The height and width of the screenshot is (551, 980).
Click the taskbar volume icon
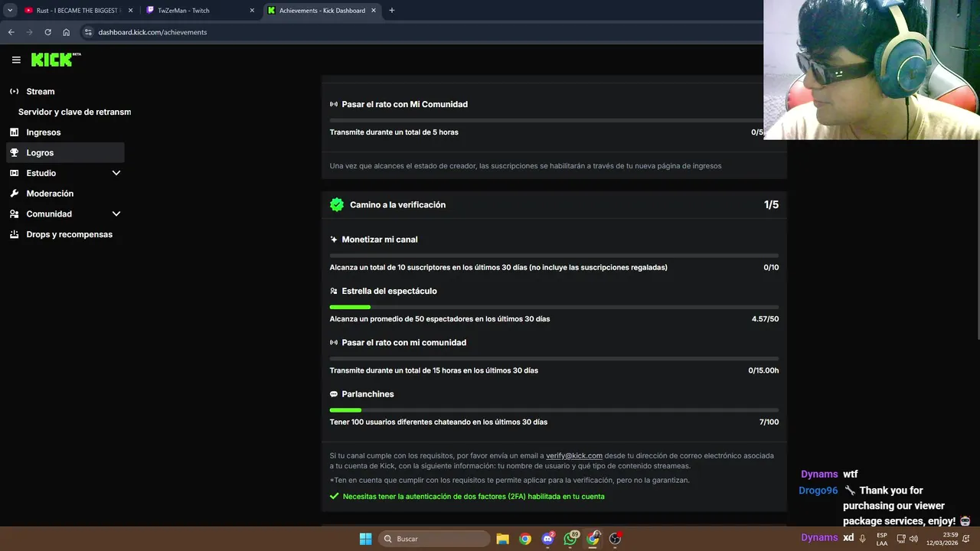[913, 539]
